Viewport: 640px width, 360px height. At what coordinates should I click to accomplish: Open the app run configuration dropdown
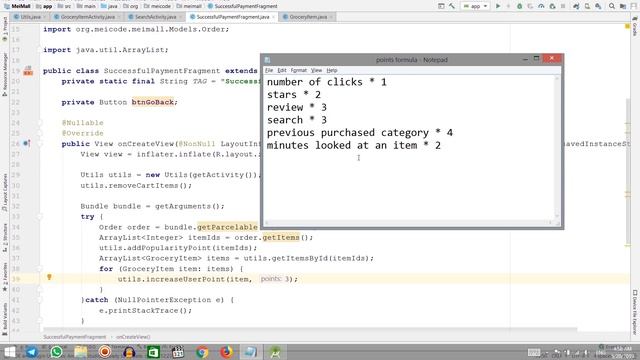tap(475, 6)
